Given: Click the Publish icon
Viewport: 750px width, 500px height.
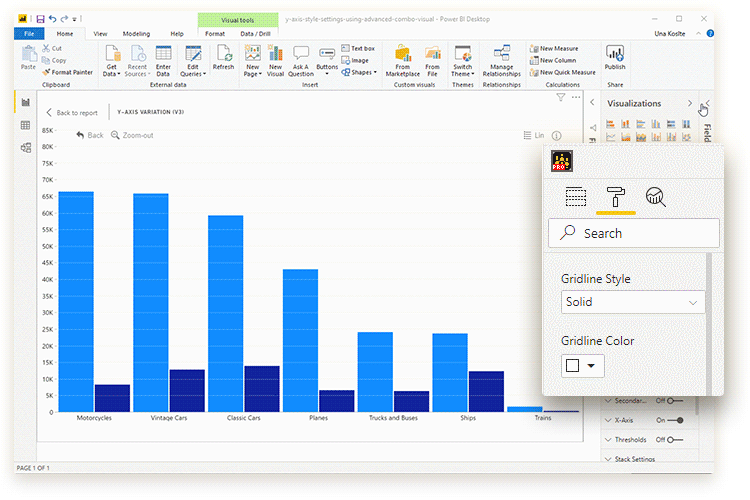Looking at the screenshot, I should click(x=615, y=53).
